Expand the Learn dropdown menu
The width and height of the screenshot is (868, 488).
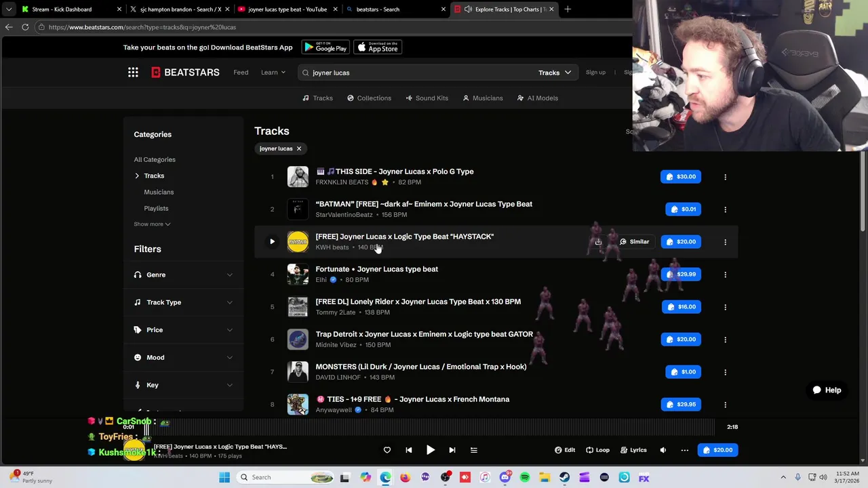[x=273, y=73]
